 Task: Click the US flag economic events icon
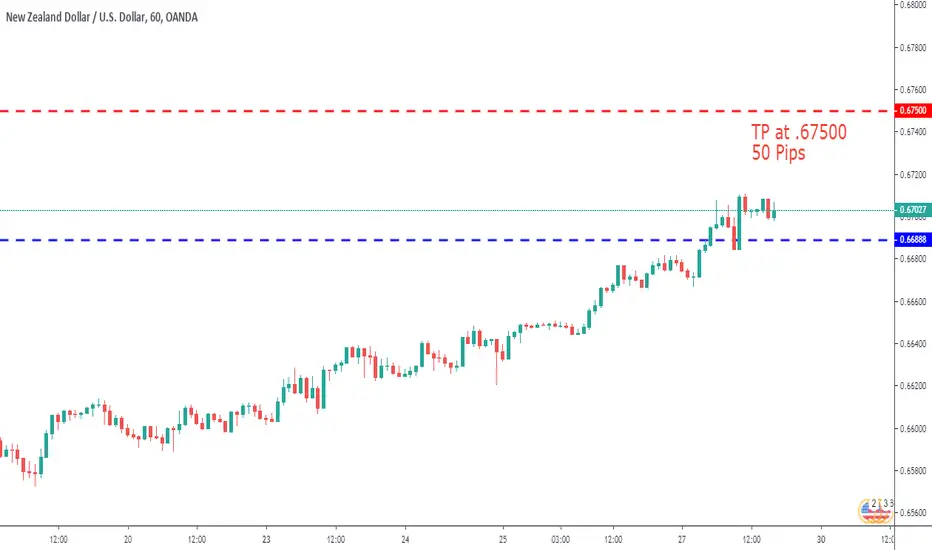(876, 511)
